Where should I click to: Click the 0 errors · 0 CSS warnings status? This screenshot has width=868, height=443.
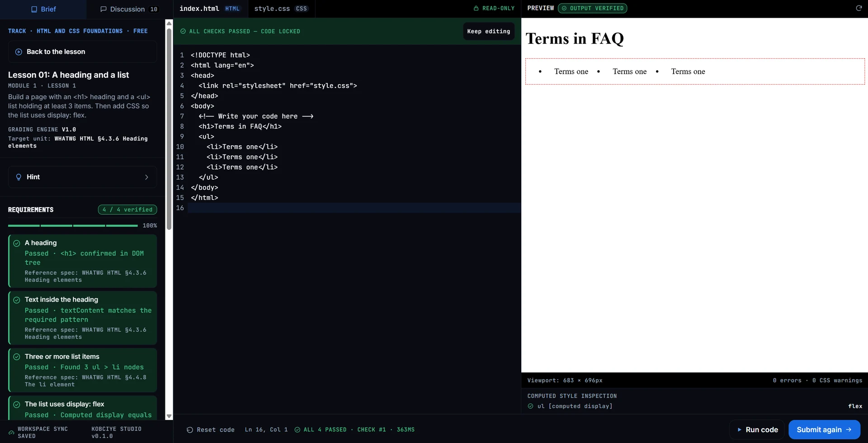click(817, 380)
